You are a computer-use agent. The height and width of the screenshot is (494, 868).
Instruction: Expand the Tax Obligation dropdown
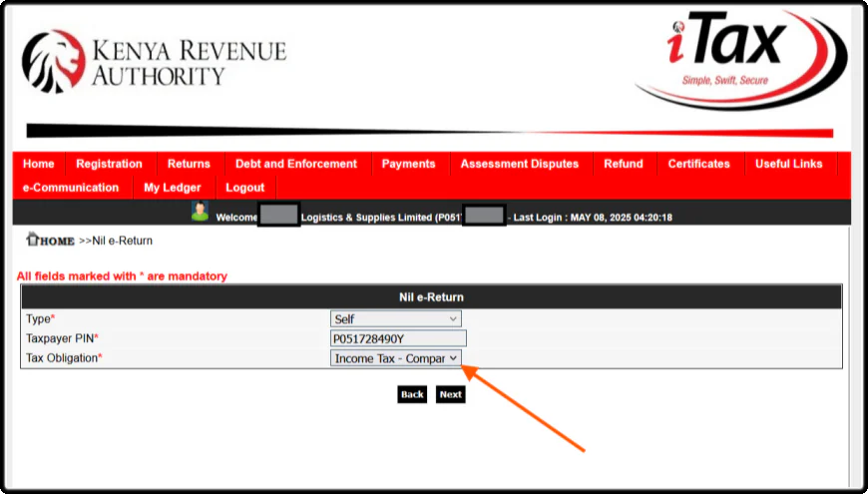[x=395, y=358]
